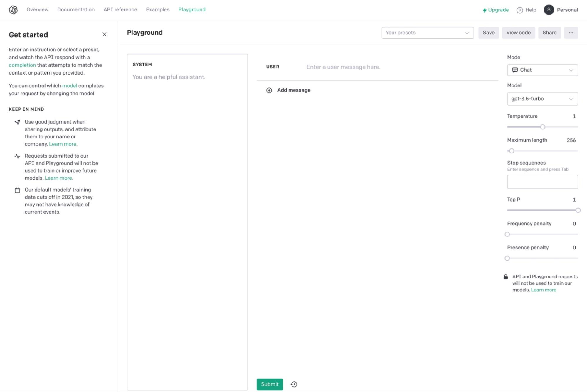
Task: Click the Frequency penalty slider handle
Action: (x=507, y=234)
